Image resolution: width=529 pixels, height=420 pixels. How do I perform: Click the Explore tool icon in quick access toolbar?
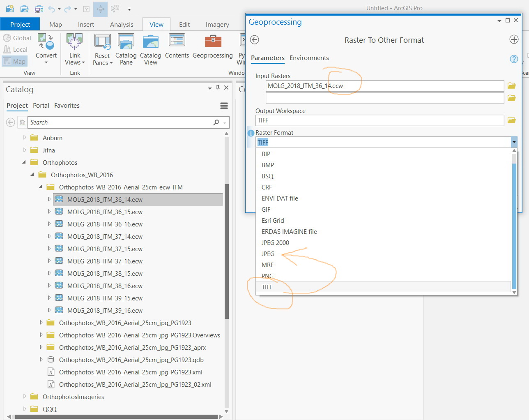(100, 9)
